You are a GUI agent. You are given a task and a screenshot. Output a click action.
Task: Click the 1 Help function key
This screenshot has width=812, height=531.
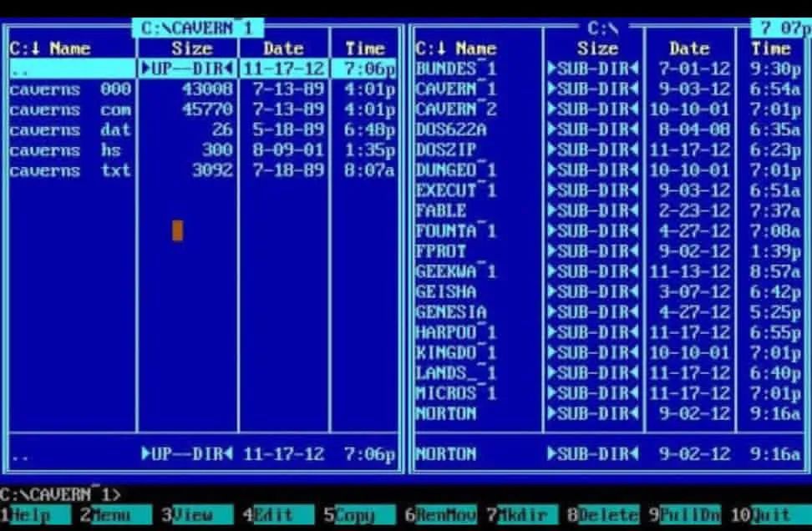click(36, 515)
